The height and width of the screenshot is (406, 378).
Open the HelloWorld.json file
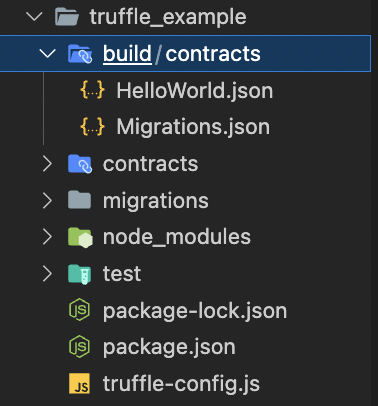pyautogui.click(x=195, y=91)
